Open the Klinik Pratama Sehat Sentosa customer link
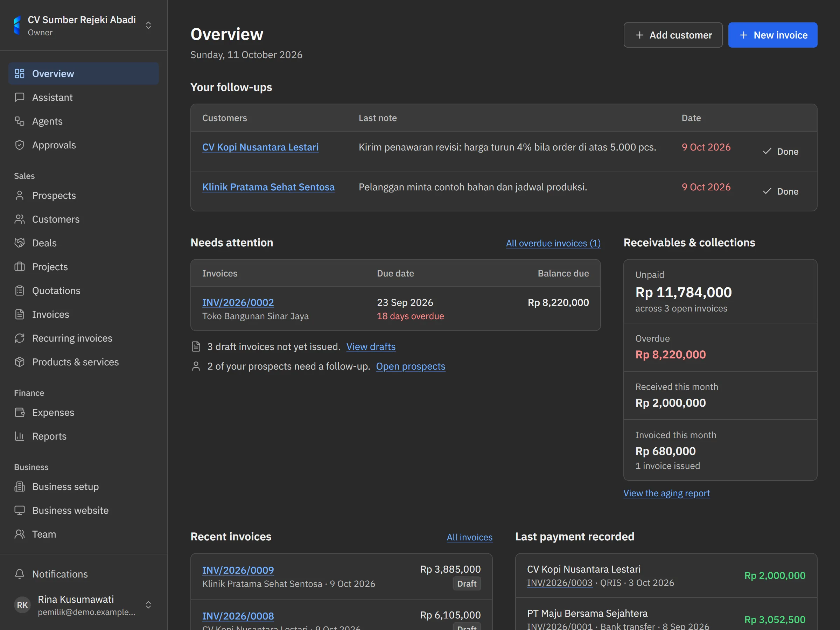 coord(268,187)
